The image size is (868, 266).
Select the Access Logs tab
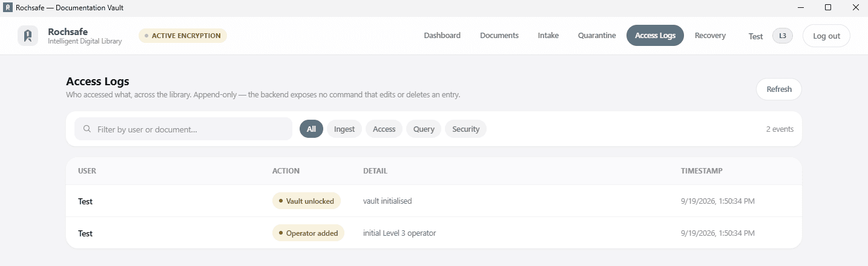(x=655, y=36)
